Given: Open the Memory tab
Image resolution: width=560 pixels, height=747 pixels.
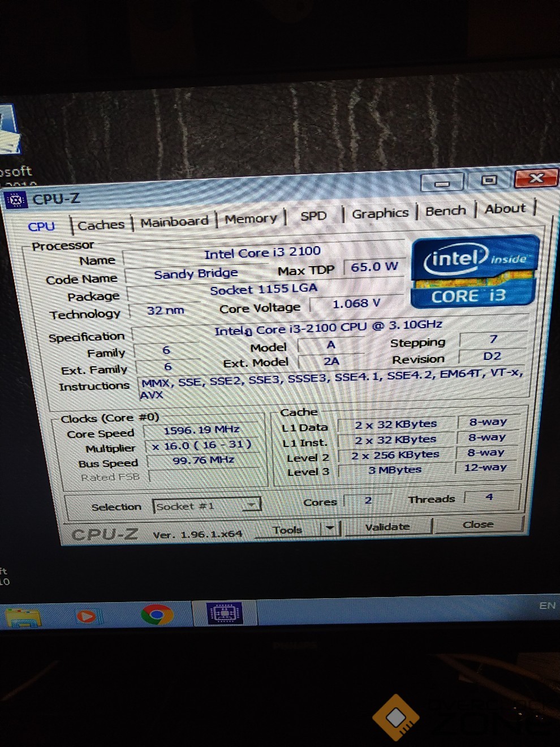Looking at the screenshot, I should click(251, 218).
